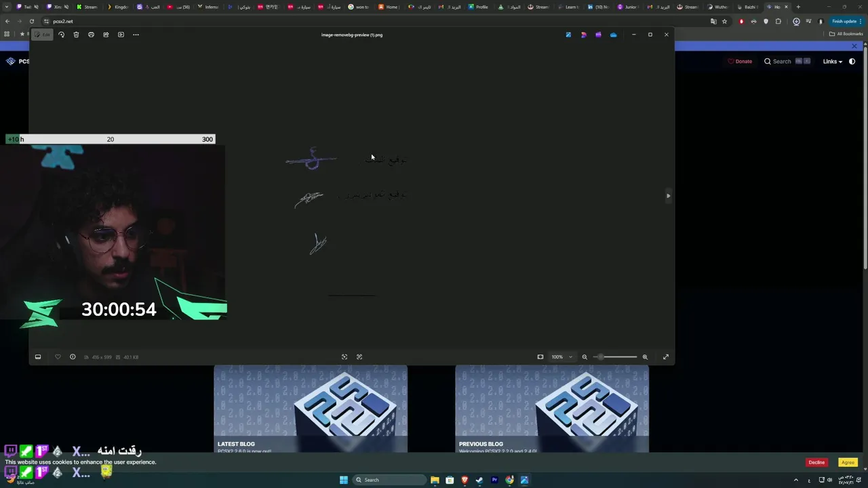Image resolution: width=868 pixels, height=488 pixels.
Task: Toggle filmstrip view in Photos bottom bar
Action: 38,357
